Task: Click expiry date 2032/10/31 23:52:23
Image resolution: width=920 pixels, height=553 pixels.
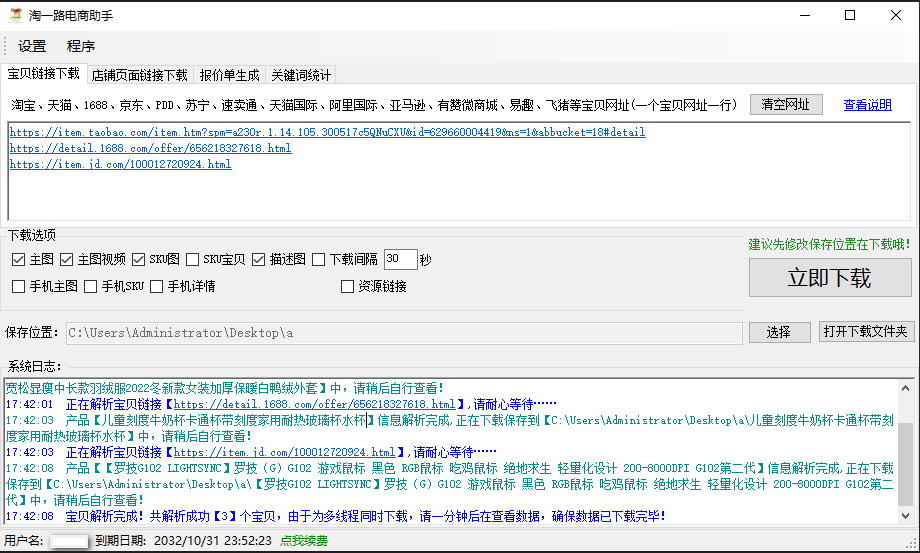Action: tap(213, 541)
